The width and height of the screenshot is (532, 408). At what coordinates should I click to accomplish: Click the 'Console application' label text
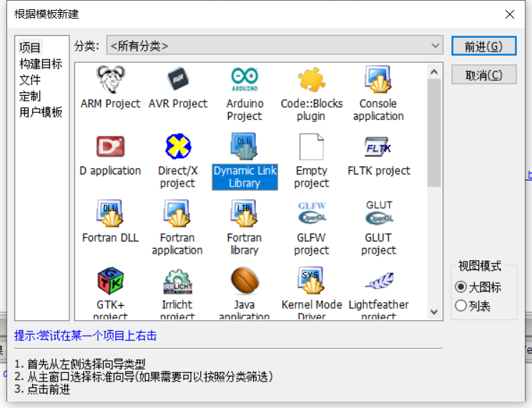(378, 109)
